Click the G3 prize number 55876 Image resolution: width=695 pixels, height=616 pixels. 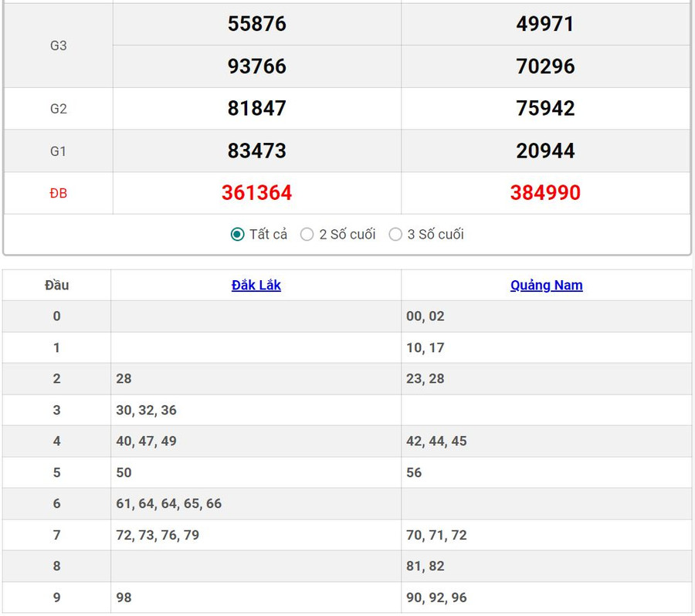[256, 24]
